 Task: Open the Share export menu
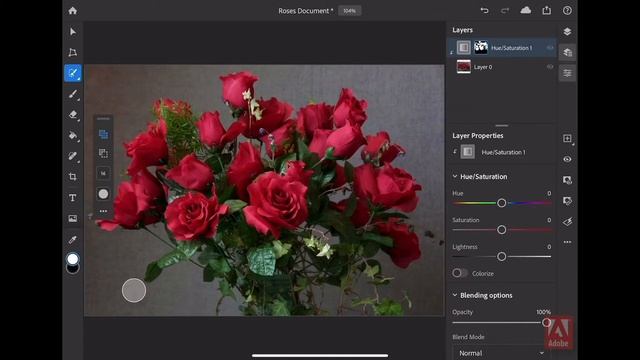[x=547, y=10]
